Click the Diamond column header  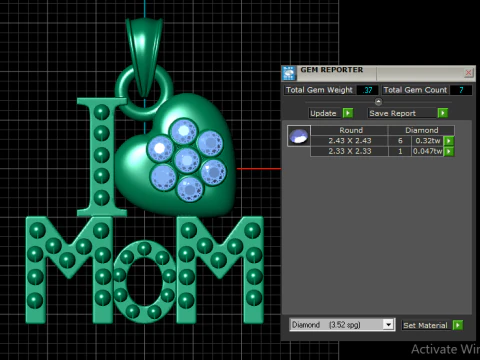coord(421,130)
